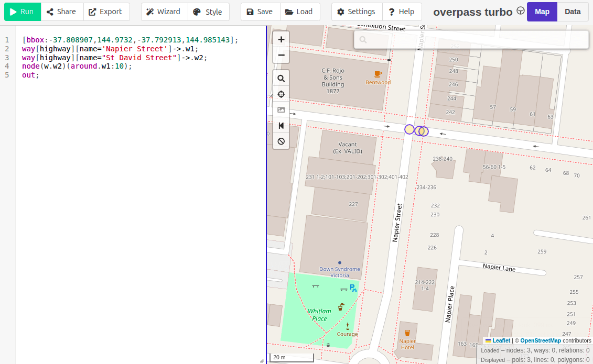Click the Bentwood cafe icon
The height and width of the screenshot is (364, 593).
378,74
